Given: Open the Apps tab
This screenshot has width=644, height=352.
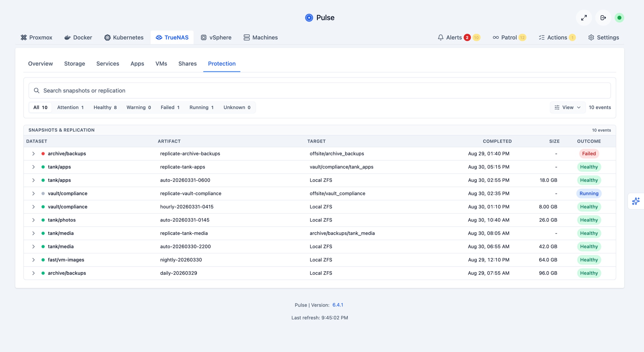Looking at the screenshot, I should pyautogui.click(x=137, y=64).
